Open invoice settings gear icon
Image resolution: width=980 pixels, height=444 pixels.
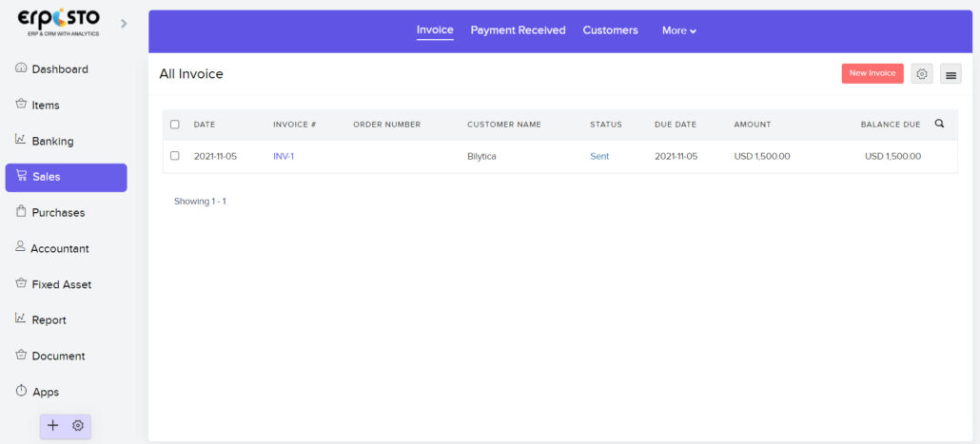click(x=921, y=74)
